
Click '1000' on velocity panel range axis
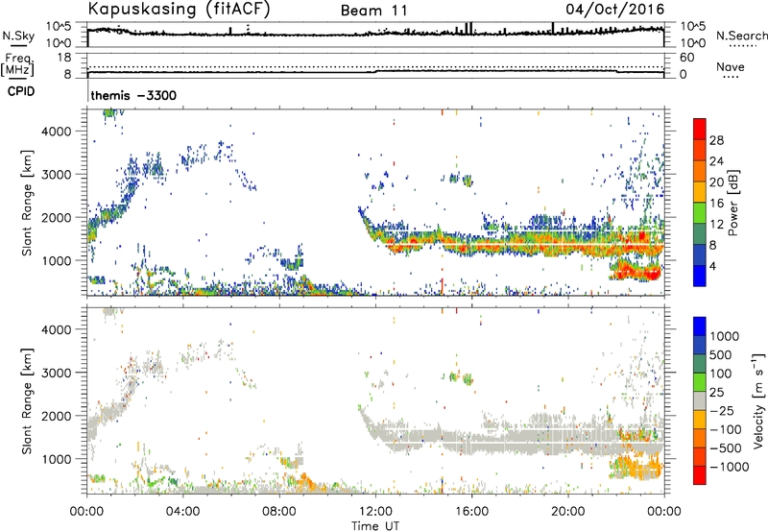[57, 459]
